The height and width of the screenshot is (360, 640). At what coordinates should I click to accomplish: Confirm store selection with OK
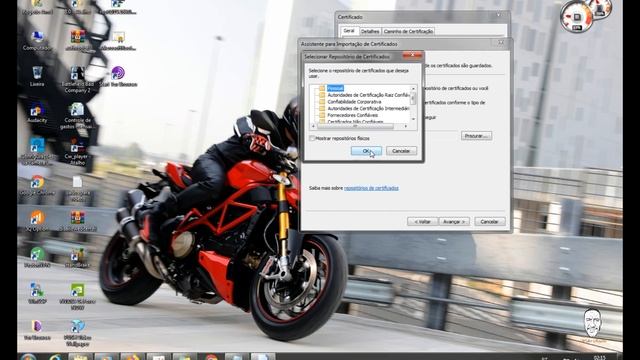pos(366,151)
